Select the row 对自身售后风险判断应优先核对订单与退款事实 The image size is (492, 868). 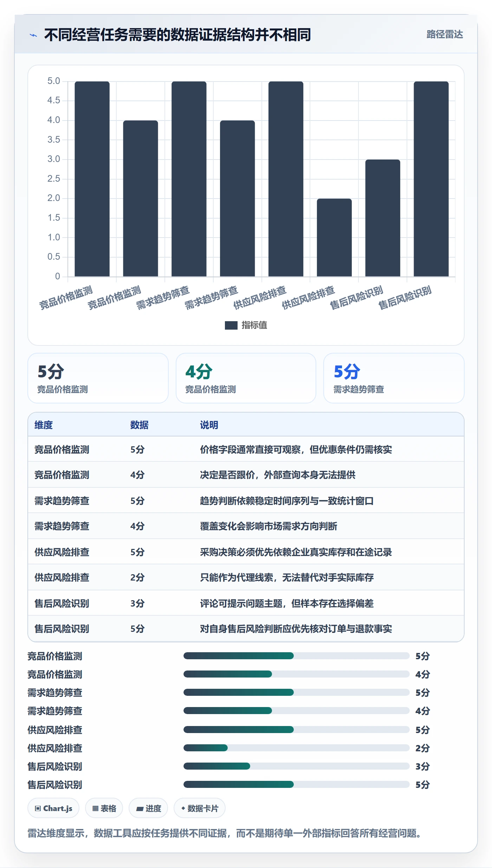(246, 629)
